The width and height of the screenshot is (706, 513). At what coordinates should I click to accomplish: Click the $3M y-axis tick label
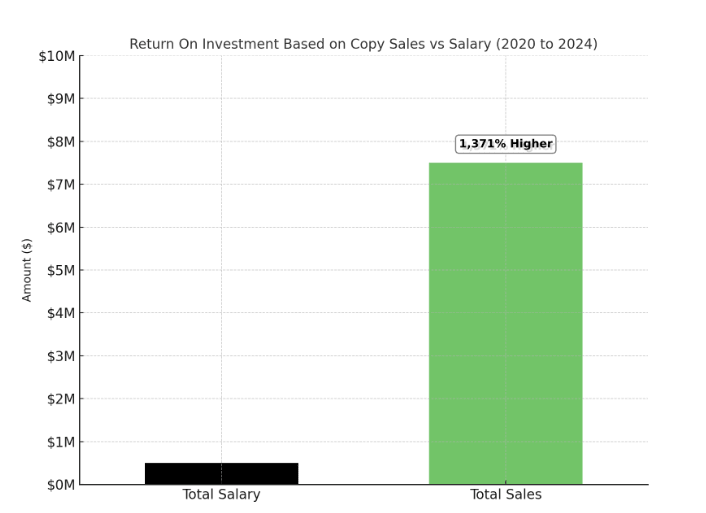[58, 356]
